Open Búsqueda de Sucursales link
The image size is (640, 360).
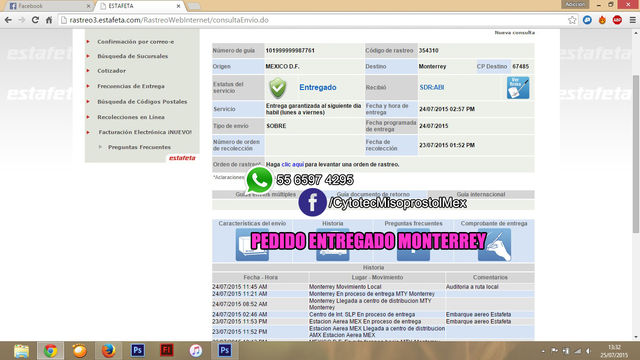click(x=133, y=56)
